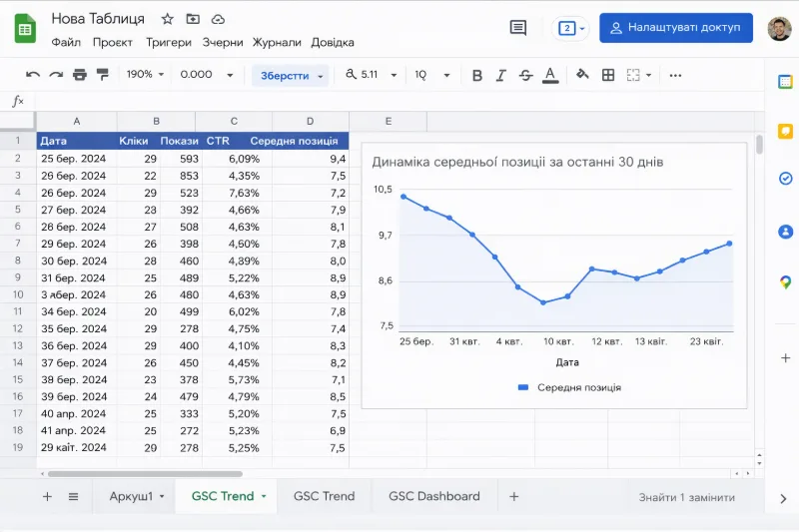The image size is (799, 532).
Task: Star the Нова Таблиця document
Action: click(168, 19)
